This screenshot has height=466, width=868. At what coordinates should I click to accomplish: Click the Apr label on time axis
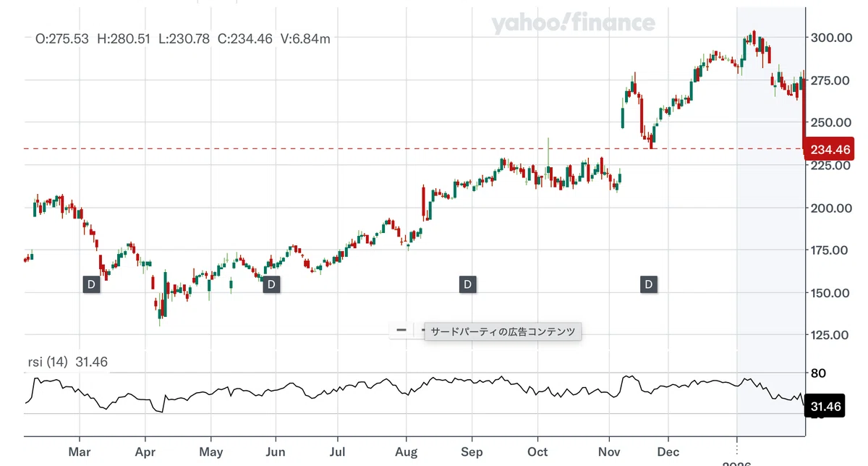click(x=145, y=452)
